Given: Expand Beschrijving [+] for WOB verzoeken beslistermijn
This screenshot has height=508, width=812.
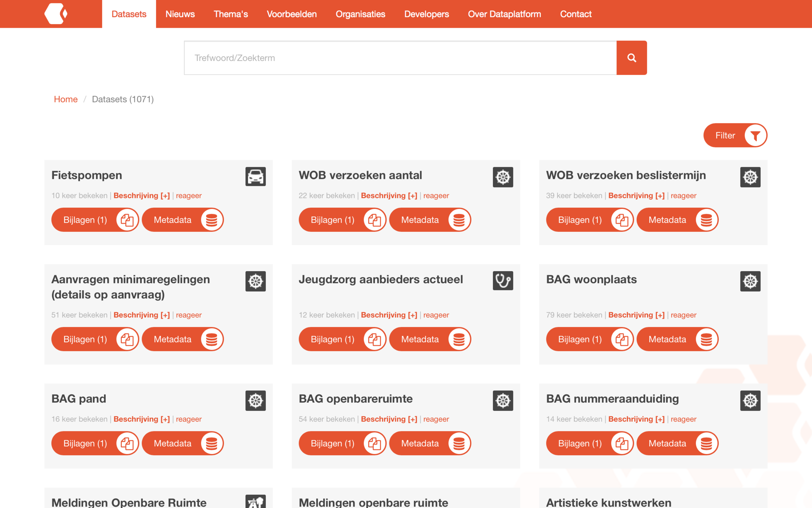Looking at the screenshot, I should (636, 196).
